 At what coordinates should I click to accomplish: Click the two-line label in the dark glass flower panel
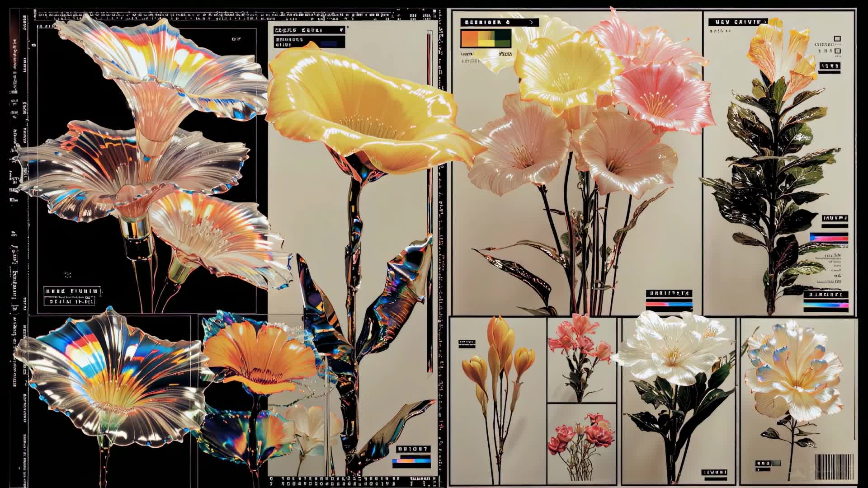click(72, 296)
